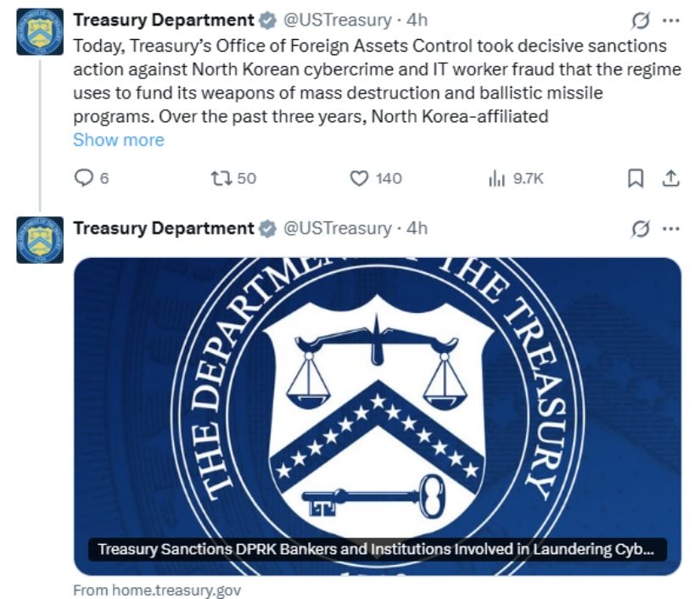The image size is (700, 599).
Task: Click Grok icon on the second tweet
Action: coord(641,228)
